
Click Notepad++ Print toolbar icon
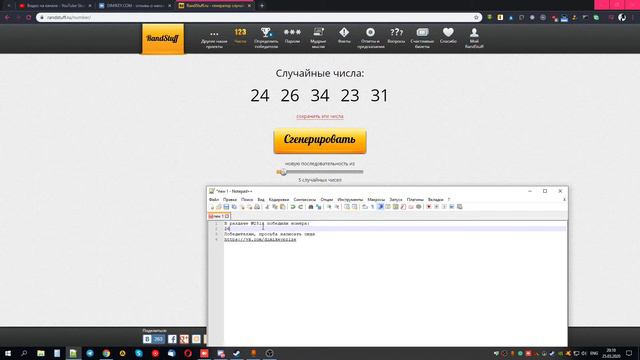257,207
